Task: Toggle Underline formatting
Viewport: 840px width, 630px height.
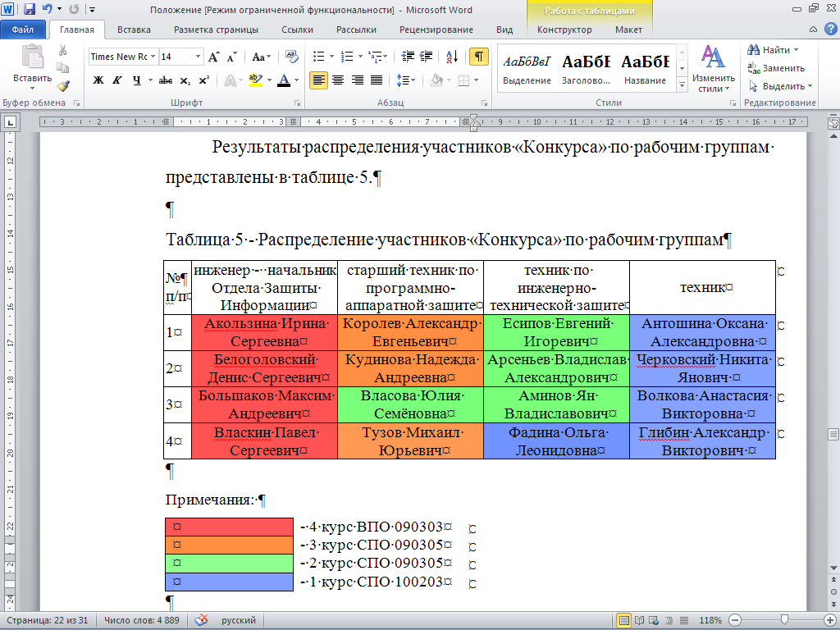Action: pos(137,80)
